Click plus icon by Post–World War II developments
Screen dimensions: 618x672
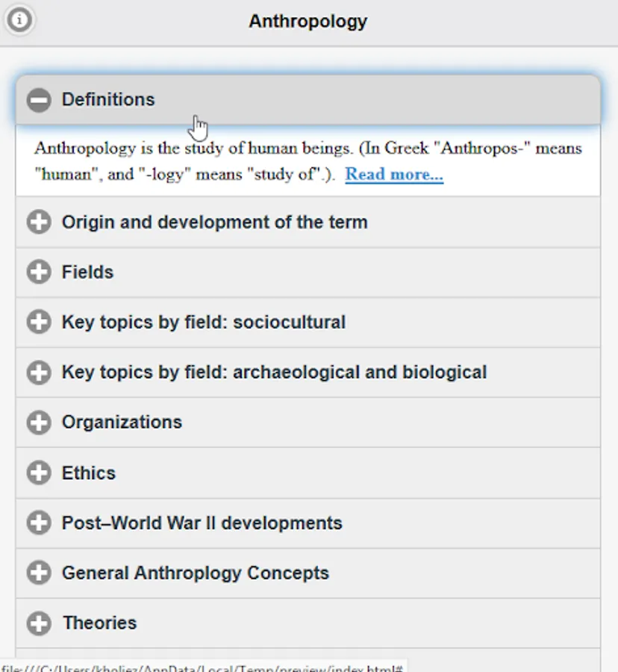[x=39, y=523]
